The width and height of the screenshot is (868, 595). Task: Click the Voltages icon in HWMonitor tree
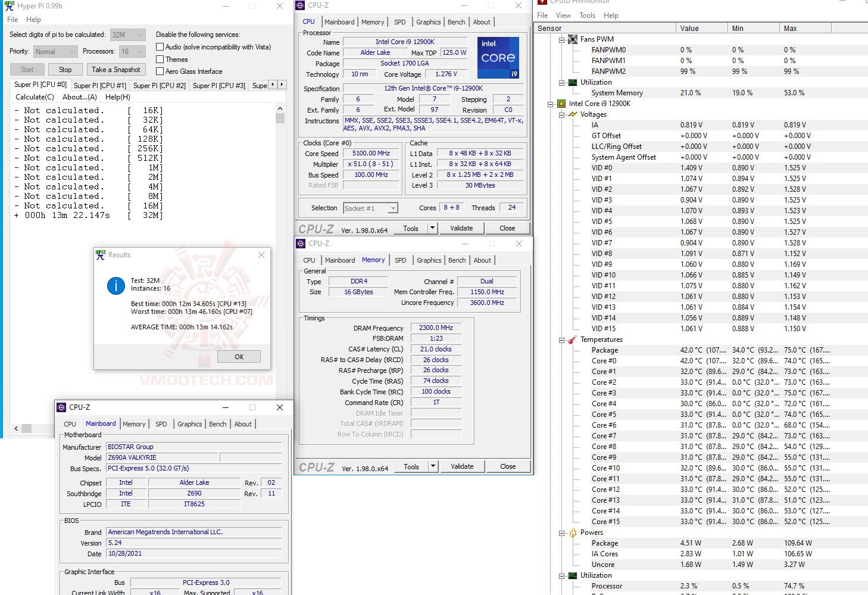[573, 114]
